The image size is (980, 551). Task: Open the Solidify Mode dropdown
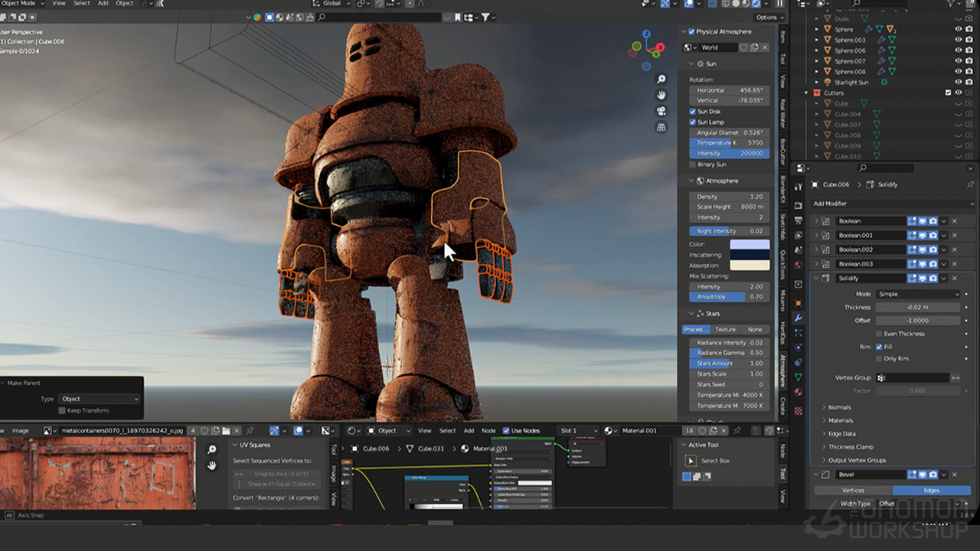(x=917, y=294)
